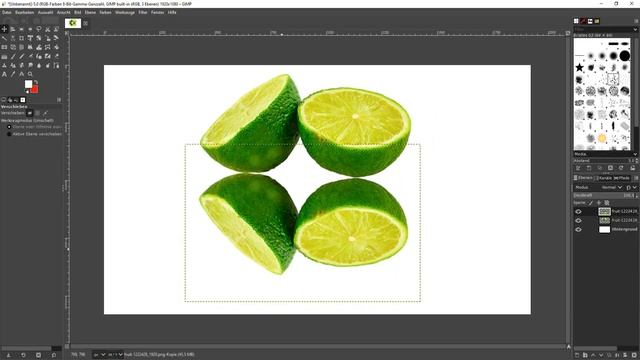
Task: Switch to the Ebenen tab
Action: click(583, 178)
